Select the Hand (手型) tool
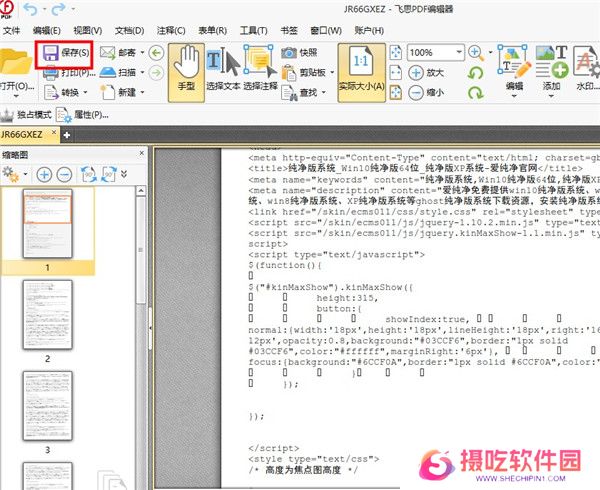This screenshot has width=600, height=490. click(x=186, y=73)
